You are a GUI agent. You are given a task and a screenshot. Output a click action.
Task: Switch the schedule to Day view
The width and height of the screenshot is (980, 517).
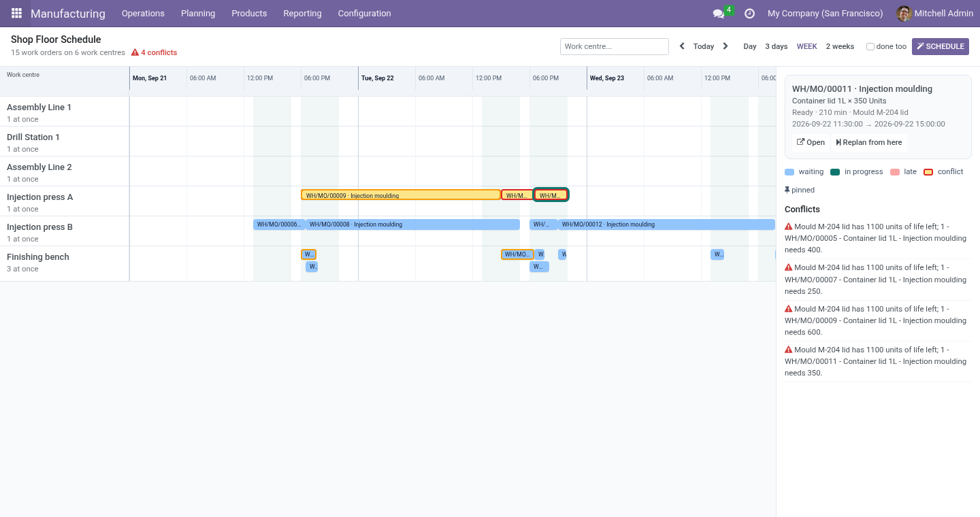(750, 46)
